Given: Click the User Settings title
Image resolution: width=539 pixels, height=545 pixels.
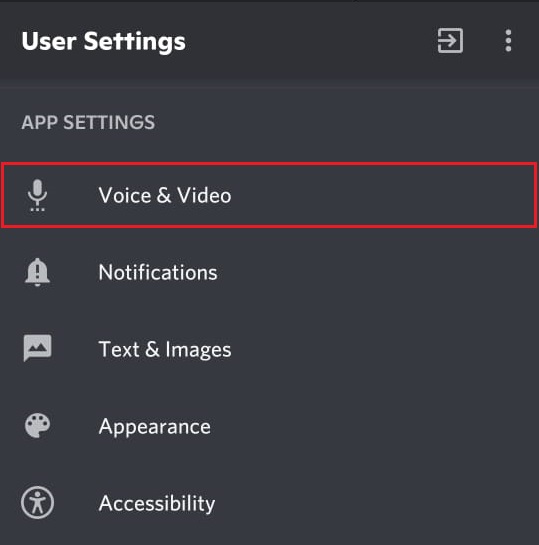Looking at the screenshot, I should [104, 42].
